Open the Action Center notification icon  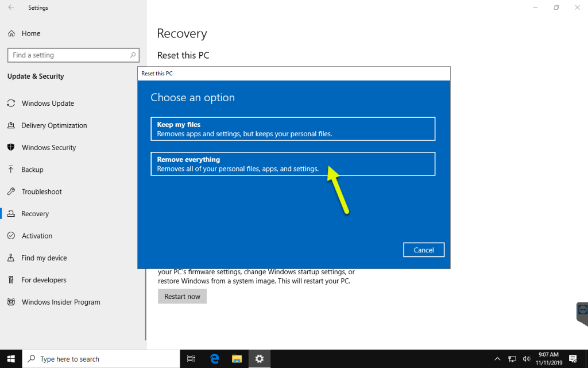pyautogui.click(x=572, y=359)
